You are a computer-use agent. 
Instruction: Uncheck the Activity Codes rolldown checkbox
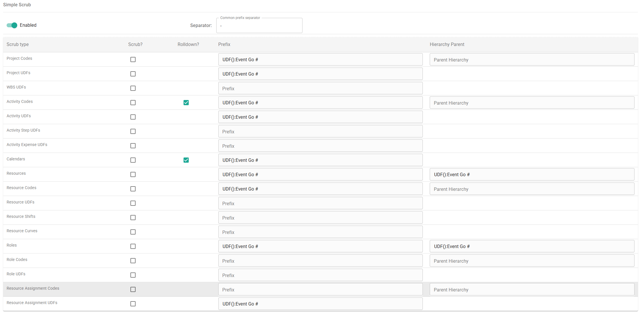point(186,103)
